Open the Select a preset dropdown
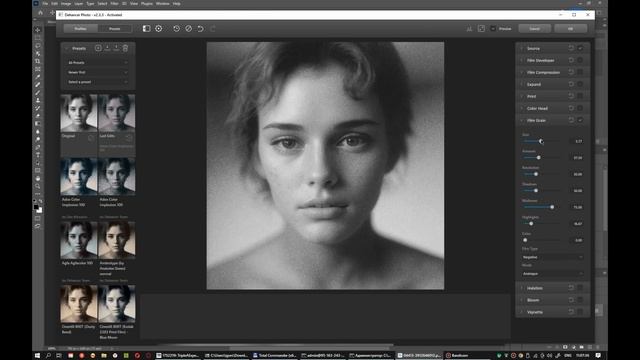Image resolution: width=640 pixels, height=360 pixels. click(98, 82)
